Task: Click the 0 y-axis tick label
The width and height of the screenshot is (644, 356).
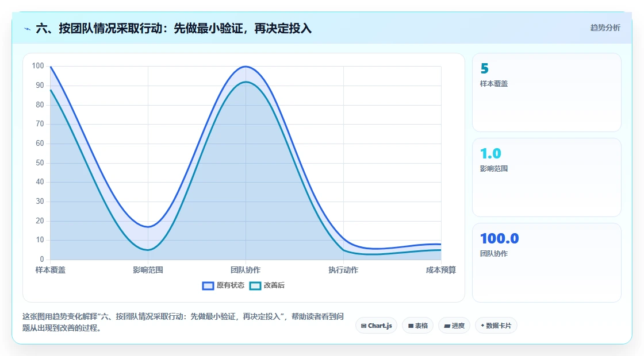Action: click(x=42, y=259)
